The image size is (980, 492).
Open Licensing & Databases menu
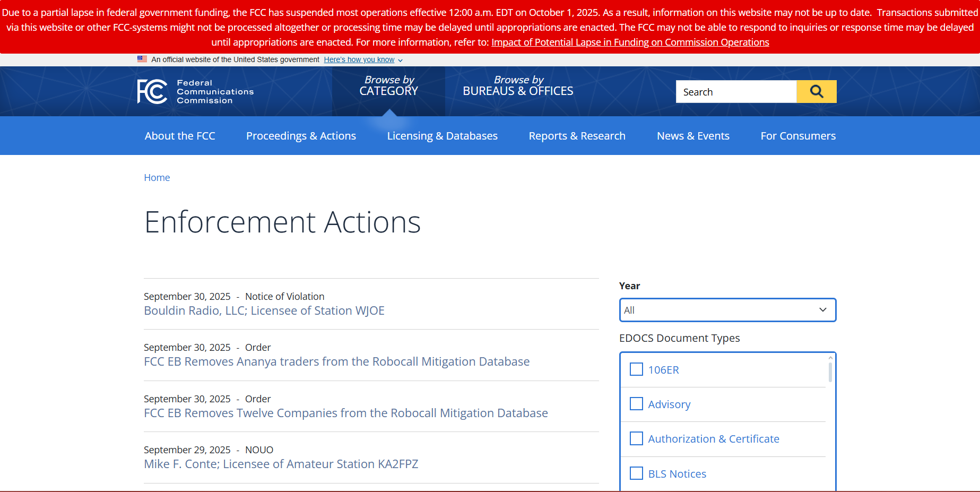(x=442, y=136)
